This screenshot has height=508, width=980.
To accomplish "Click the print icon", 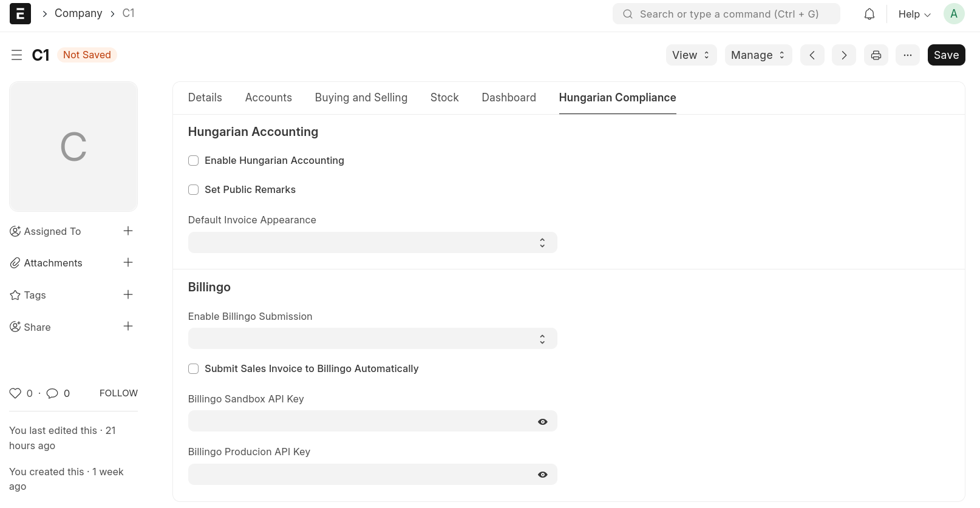I will (876, 55).
